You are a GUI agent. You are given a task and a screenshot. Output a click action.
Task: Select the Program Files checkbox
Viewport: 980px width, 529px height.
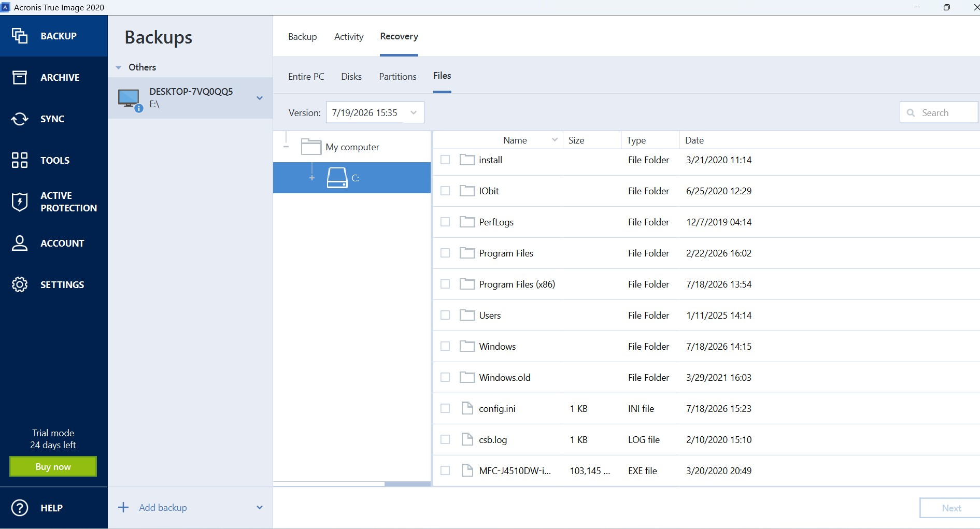click(445, 253)
